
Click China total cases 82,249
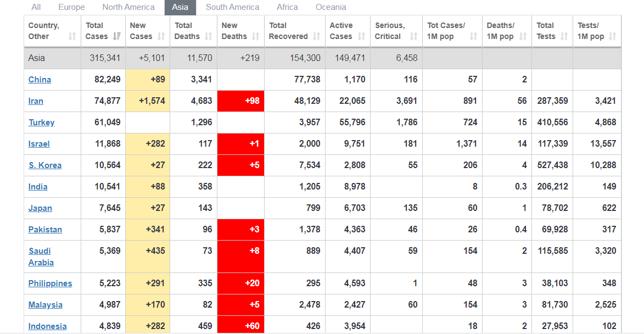[x=108, y=79]
